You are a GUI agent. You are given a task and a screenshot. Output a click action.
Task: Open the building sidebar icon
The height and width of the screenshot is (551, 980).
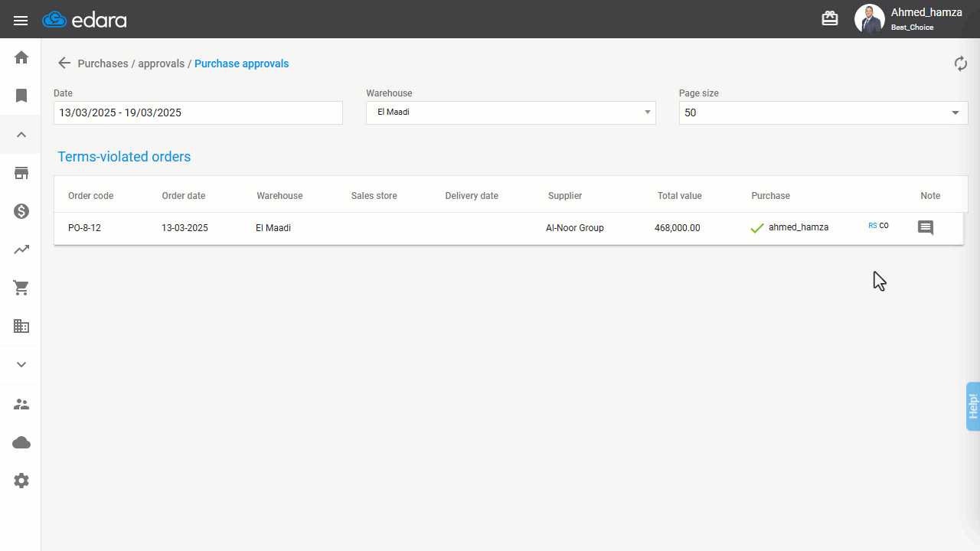(x=21, y=326)
